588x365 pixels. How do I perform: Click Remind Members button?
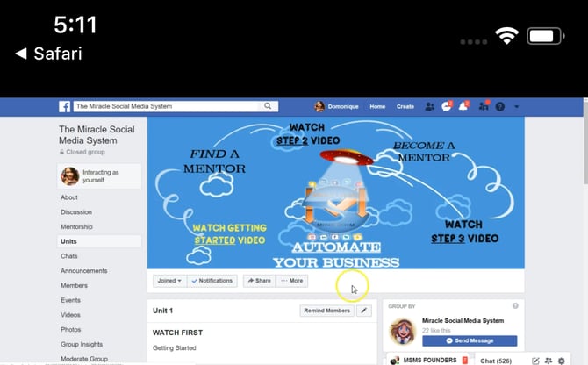click(x=327, y=311)
